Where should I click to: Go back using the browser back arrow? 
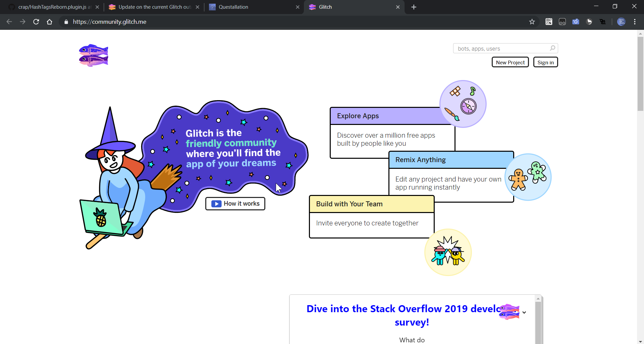(9, 22)
